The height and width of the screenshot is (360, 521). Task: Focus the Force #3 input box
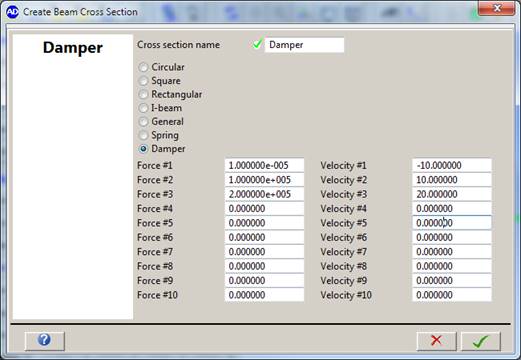264,194
